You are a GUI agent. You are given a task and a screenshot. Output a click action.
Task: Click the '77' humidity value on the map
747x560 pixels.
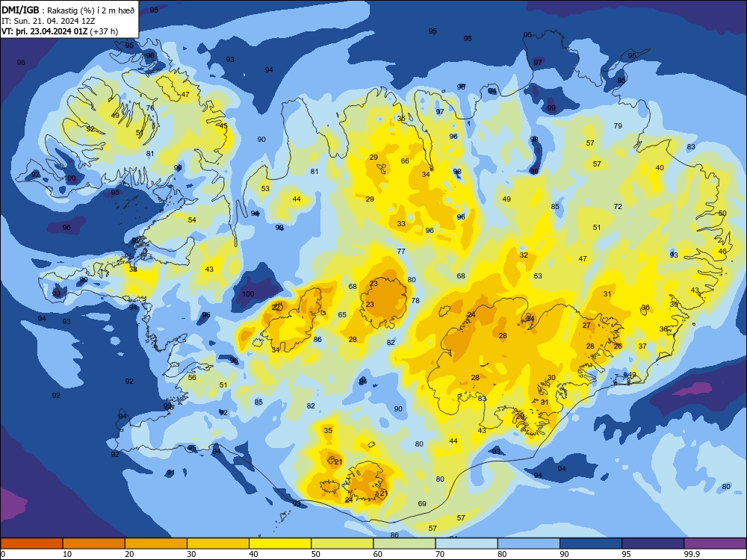(x=401, y=252)
